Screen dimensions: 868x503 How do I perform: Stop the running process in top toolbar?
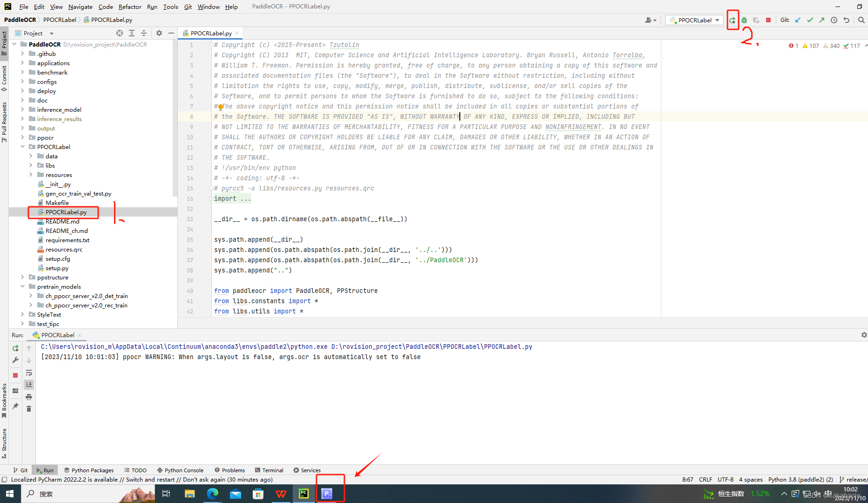pyautogui.click(x=768, y=20)
